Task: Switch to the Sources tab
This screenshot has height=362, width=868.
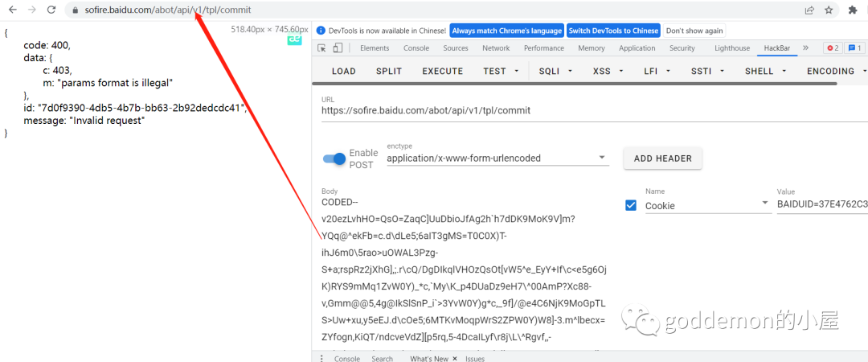Action: point(456,48)
